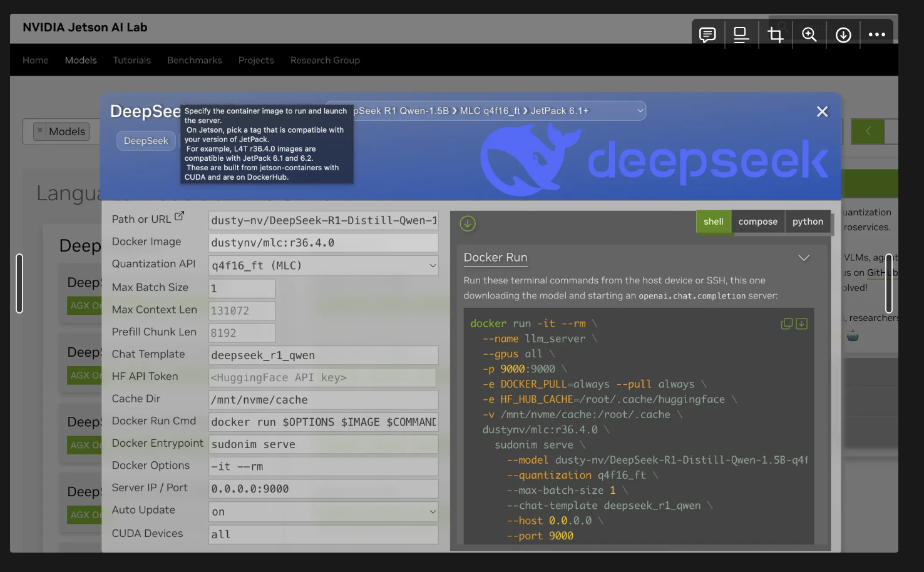
Task: Open the three-dots more options menu
Action: [877, 34]
